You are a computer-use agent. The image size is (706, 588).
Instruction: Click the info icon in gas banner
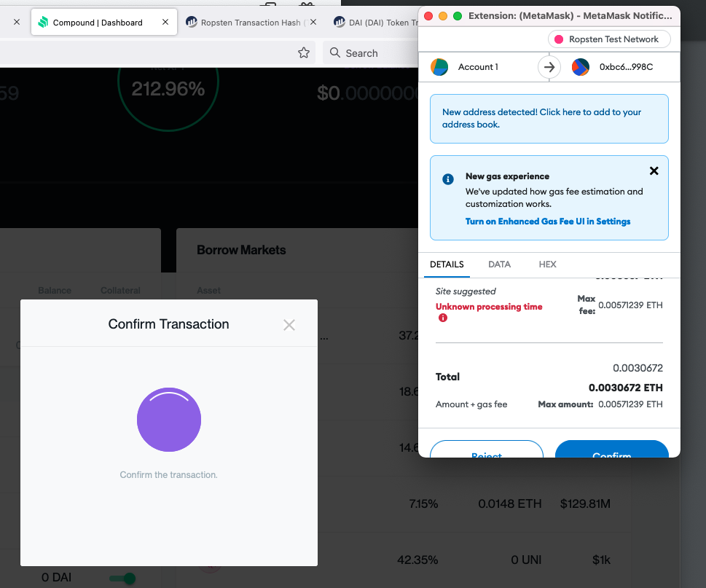click(447, 179)
